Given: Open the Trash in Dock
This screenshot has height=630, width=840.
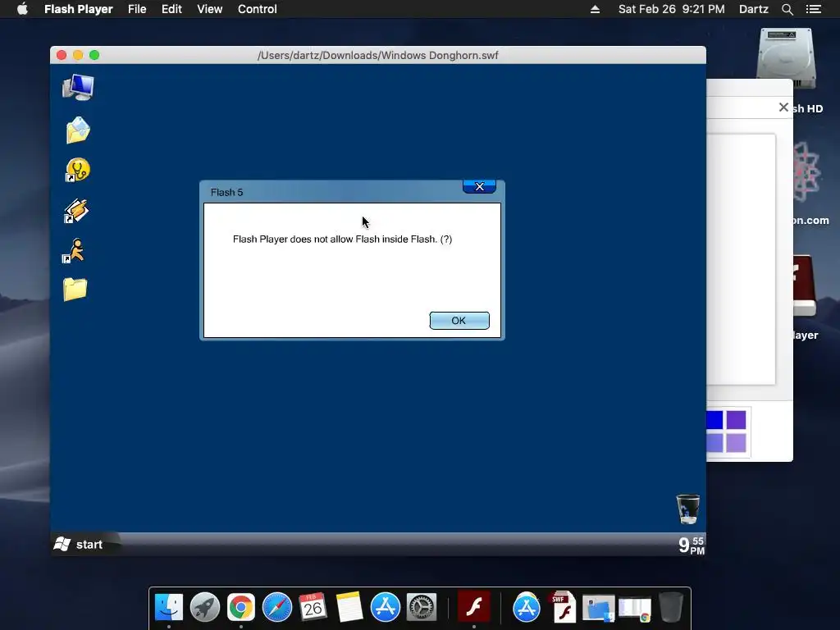Looking at the screenshot, I should point(671,607).
